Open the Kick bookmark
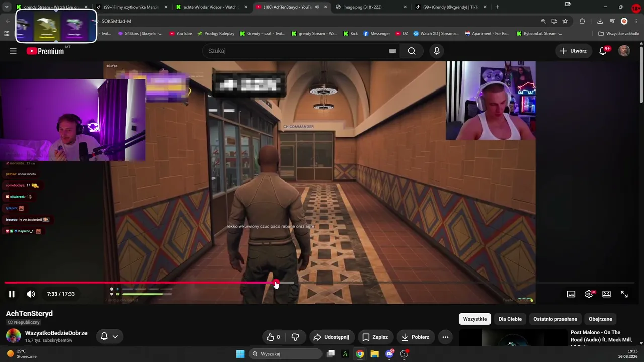 (x=351, y=34)
